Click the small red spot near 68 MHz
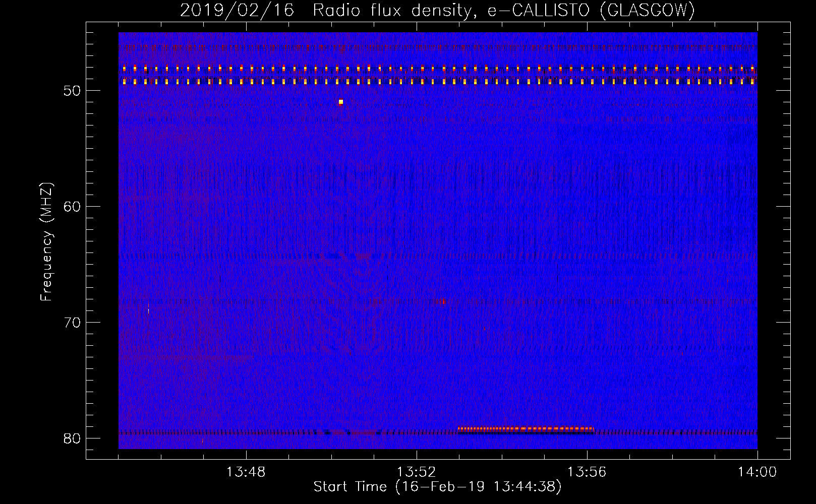 click(x=443, y=302)
